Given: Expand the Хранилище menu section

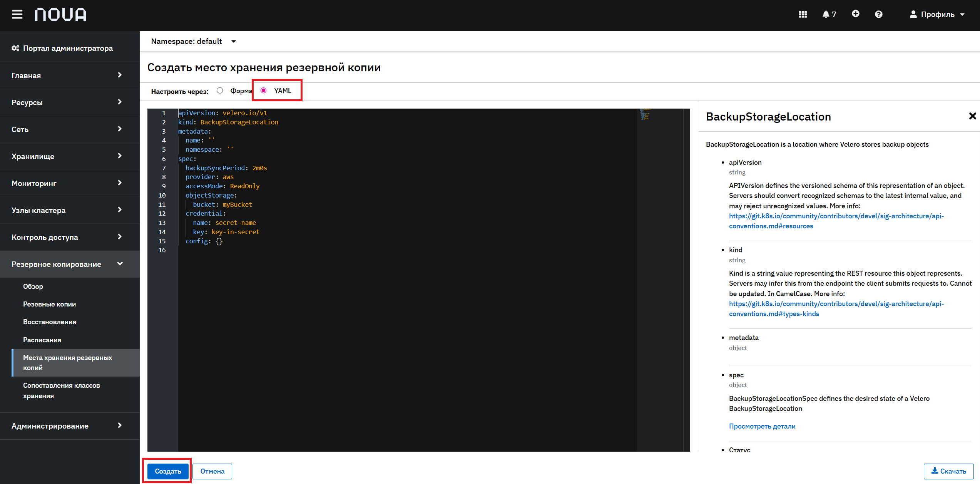Looking at the screenshot, I should (70, 156).
